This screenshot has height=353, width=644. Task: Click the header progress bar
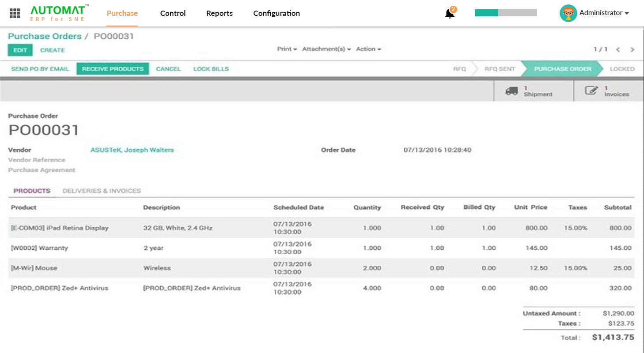pyautogui.click(x=506, y=13)
